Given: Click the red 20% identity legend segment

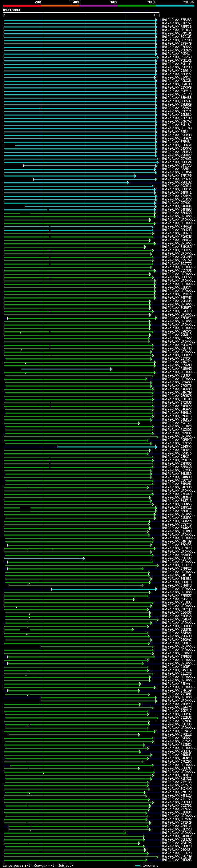Looking at the screenshot, I should pyautogui.click(x=22, y=6).
